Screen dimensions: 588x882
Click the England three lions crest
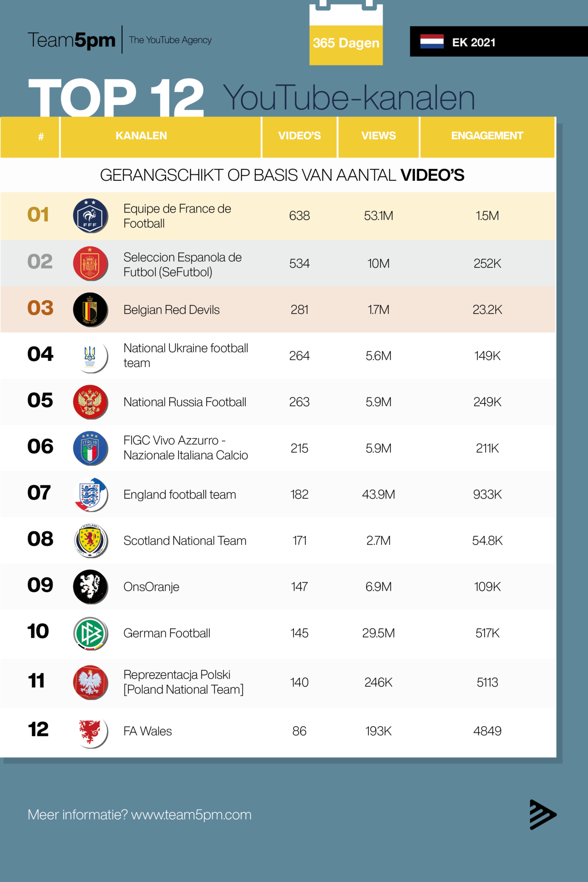[90, 494]
